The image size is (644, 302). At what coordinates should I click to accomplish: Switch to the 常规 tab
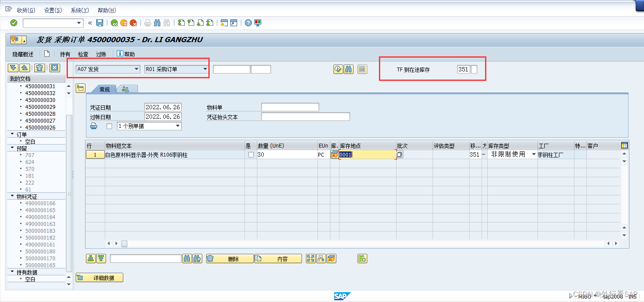[104, 89]
